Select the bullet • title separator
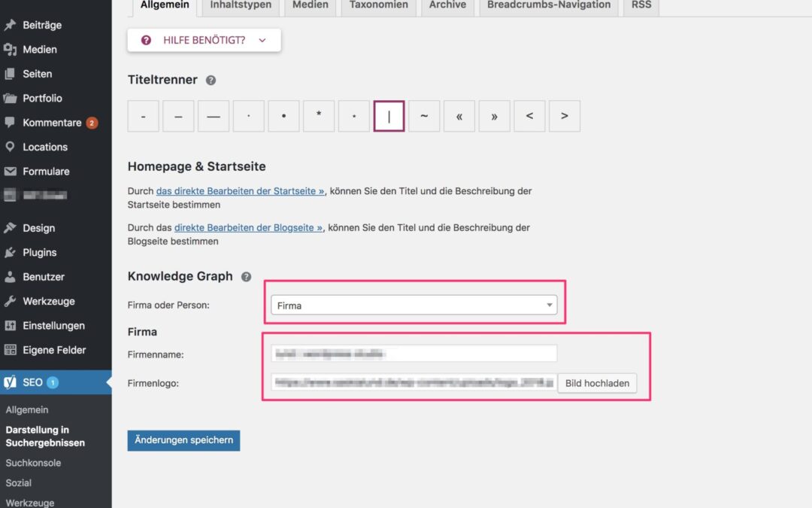The height and width of the screenshot is (508, 812). click(283, 116)
